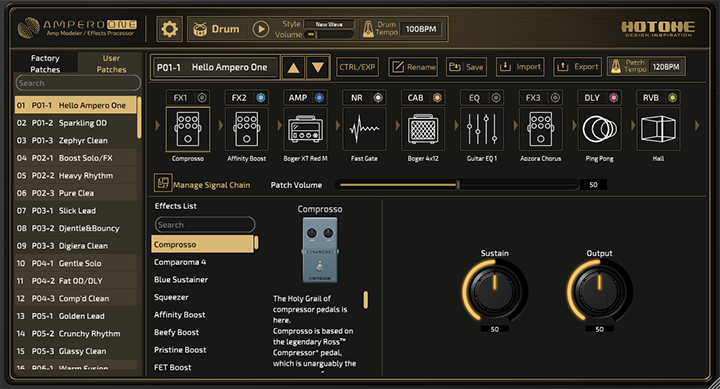Go to previous patch with up arrow
This screenshot has height=389, width=720.
click(293, 68)
